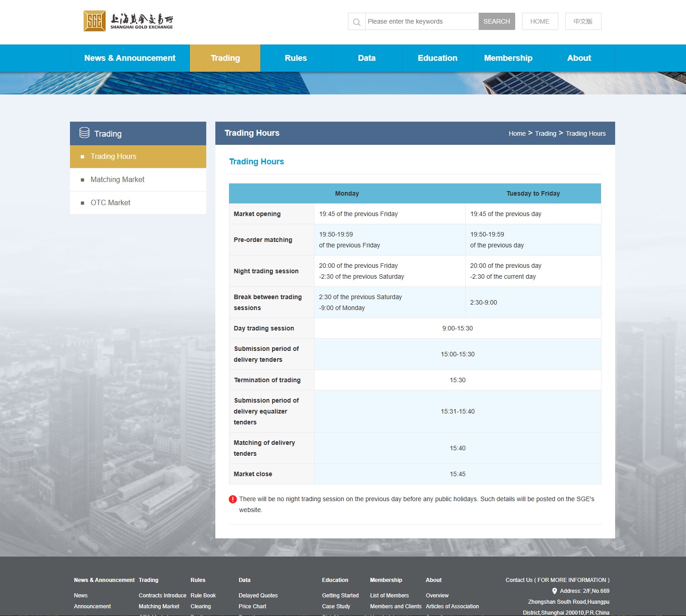Click the Shanghai Gold Exchange logo
This screenshot has width=686, height=616.
coord(128,21)
